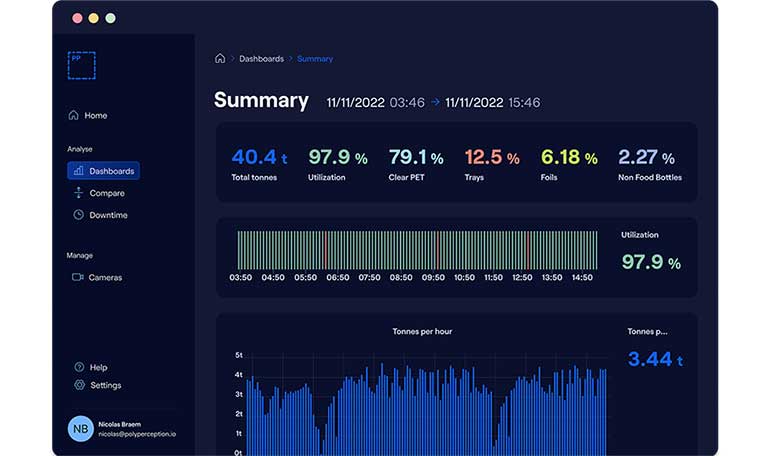Click the PP logo in the sidebar
The height and width of the screenshot is (456, 770).
82,65
